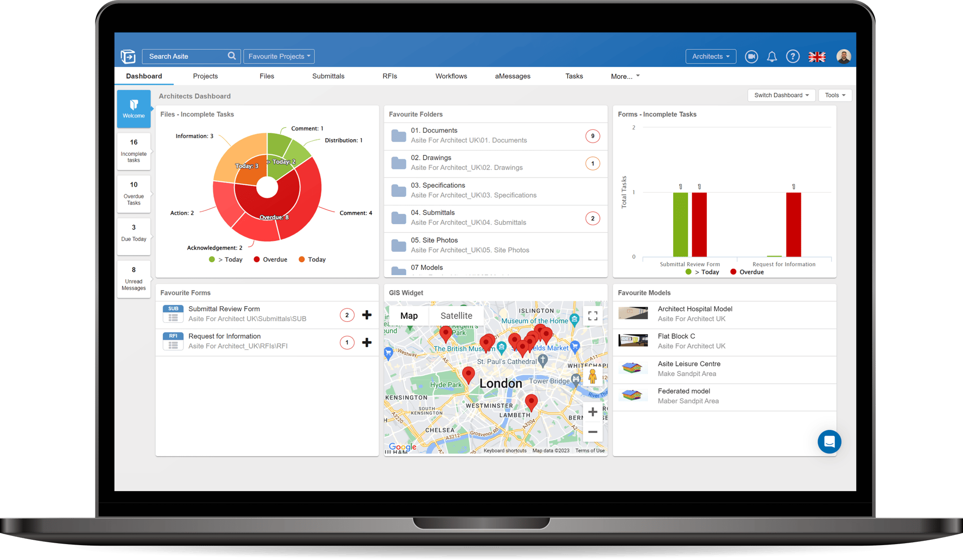Toggle 'Today' legend in Files chart
This screenshot has width=963, height=560.
tap(312, 259)
